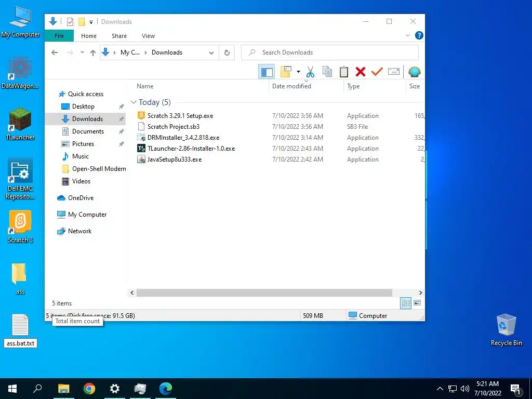This screenshot has width=532, height=399.
Task: Open Chrome from the taskbar
Action: tap(89, 389)
